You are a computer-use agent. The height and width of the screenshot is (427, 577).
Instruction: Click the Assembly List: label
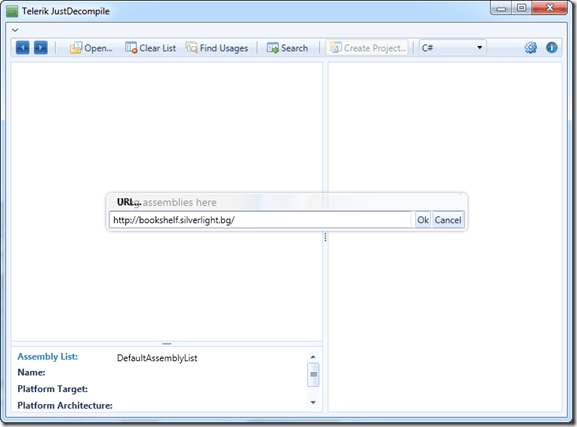coord(48,357)
